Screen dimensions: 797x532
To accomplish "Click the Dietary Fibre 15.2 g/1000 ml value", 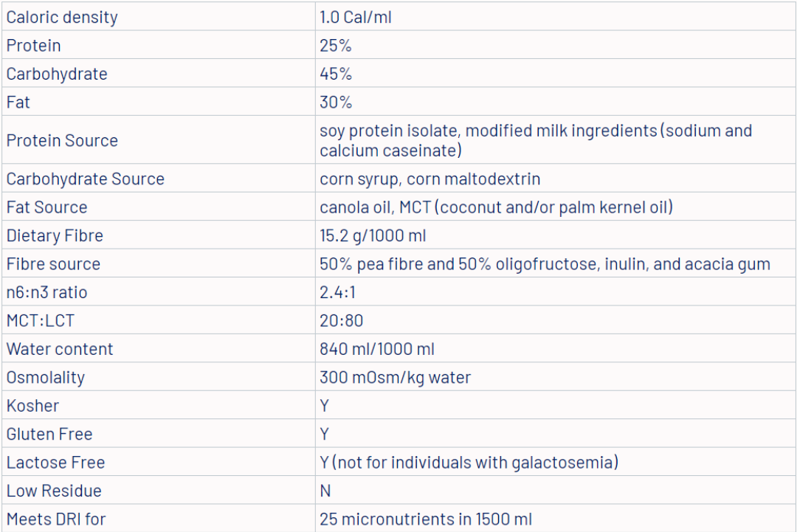I will (373, 236).
